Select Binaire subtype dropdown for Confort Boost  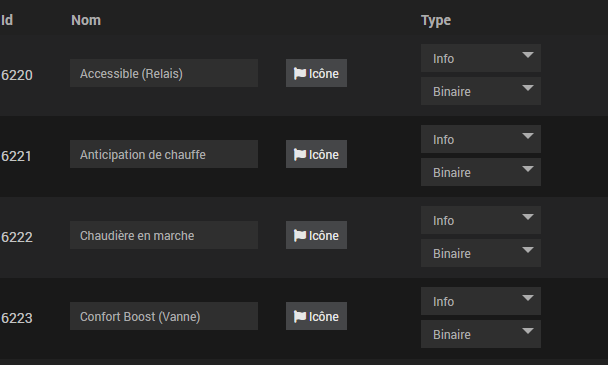481,334
